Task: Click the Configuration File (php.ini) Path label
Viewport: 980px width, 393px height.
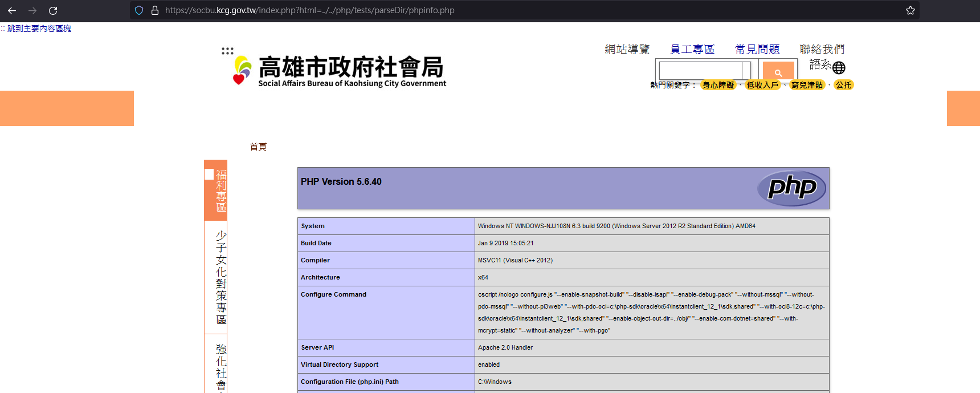Action: [x=350, y=382]
